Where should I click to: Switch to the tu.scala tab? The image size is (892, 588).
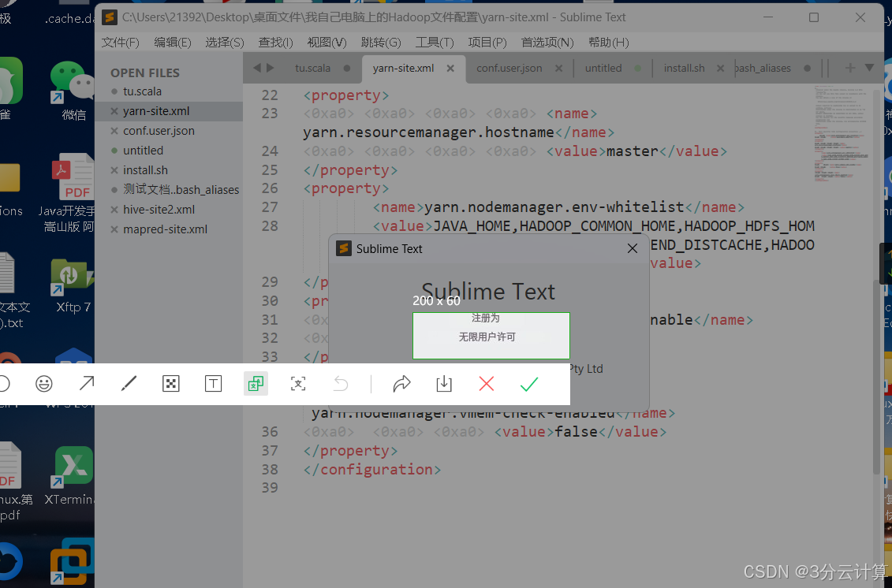pos(312,69)
